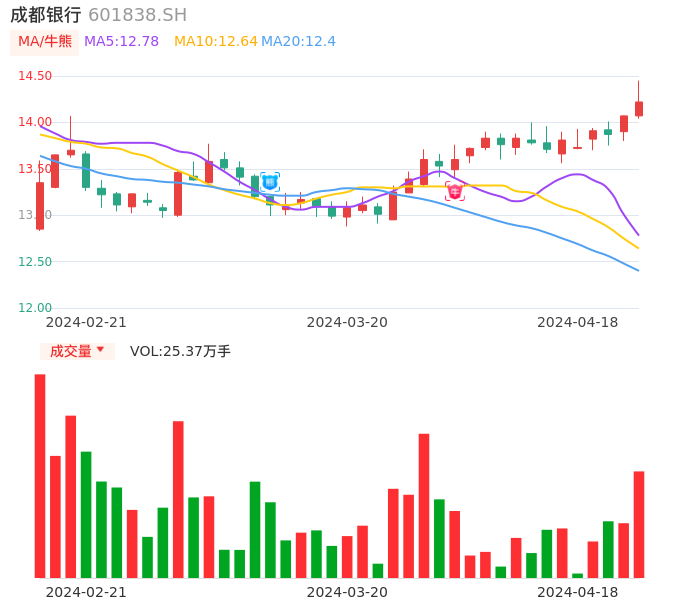The height and width of the screenshot is (606, 686).
Task: Click the MA20:12.4 legend label
Action: pyautogui.click(x=298, y=42)
